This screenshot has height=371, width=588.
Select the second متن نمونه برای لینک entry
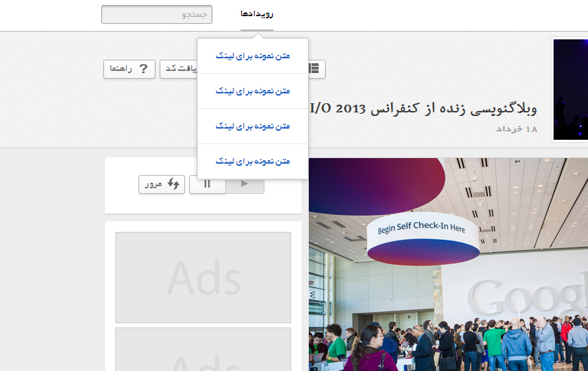[x=253, y=91]
